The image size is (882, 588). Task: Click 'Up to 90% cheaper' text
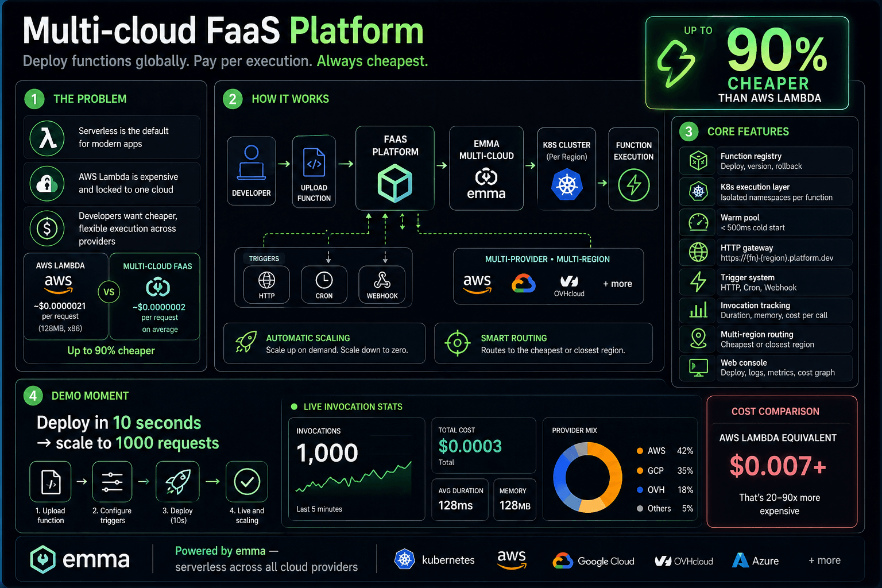(x=111, y=351)
